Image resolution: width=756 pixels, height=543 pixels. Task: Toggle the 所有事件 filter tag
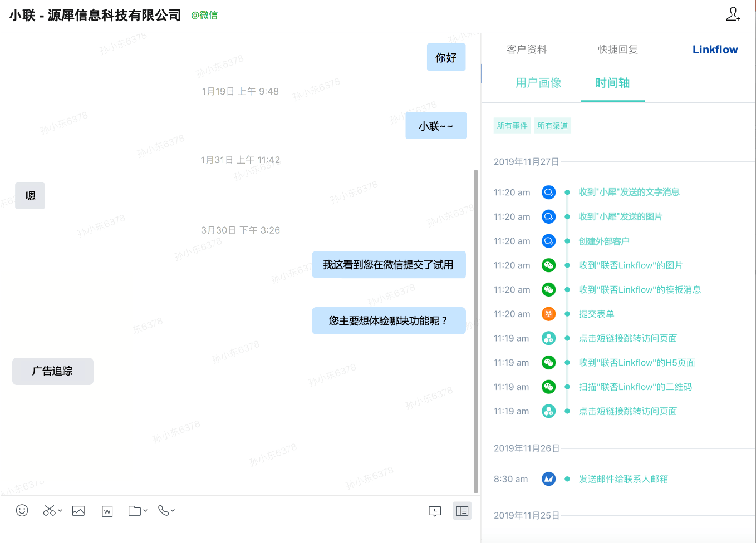[512, 126]
